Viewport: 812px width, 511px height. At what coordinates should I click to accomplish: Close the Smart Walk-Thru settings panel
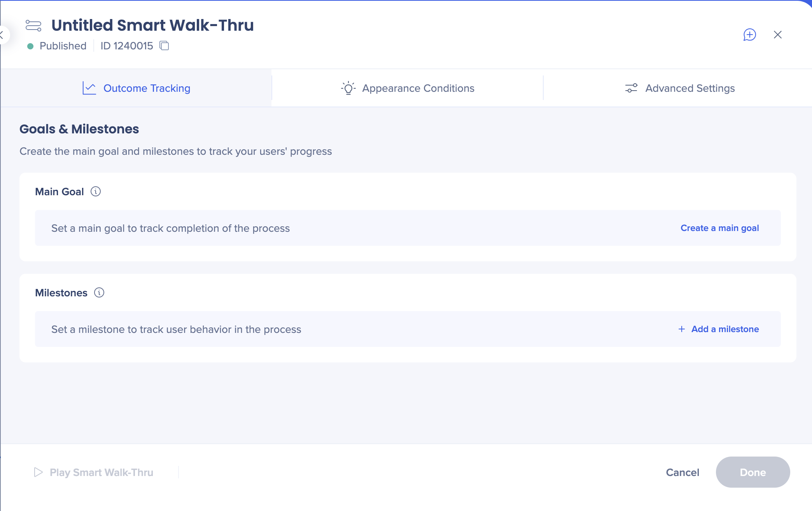[778, 35]
